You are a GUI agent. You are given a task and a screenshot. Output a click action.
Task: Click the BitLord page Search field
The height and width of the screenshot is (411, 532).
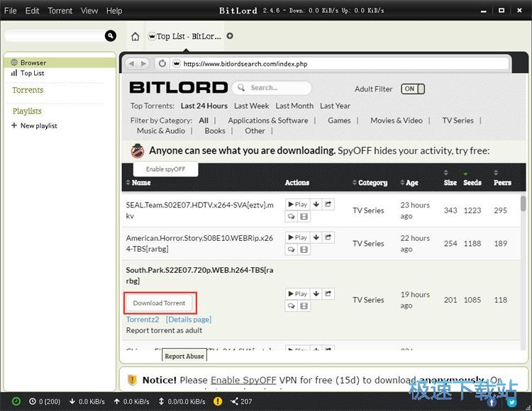pos(272,88)
